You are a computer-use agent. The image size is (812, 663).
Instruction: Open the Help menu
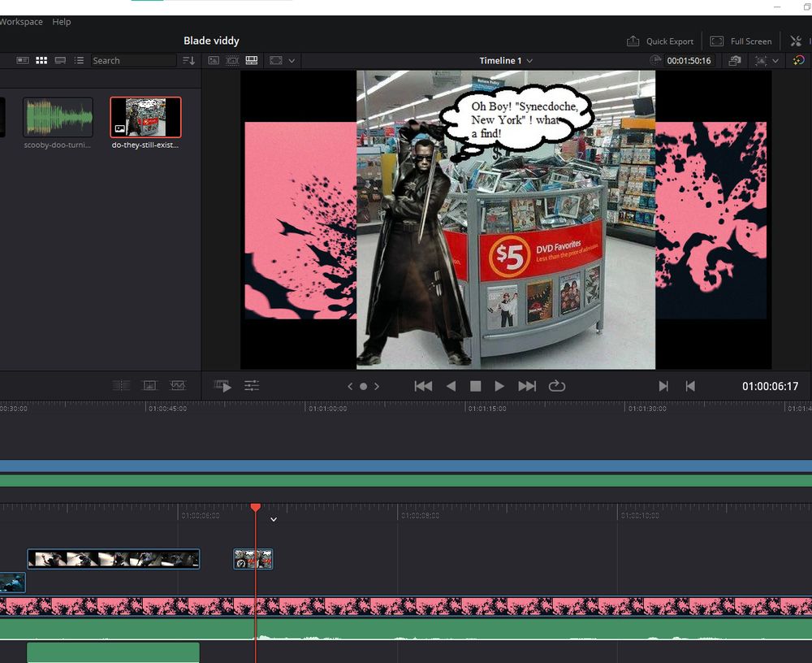[62, 22]
